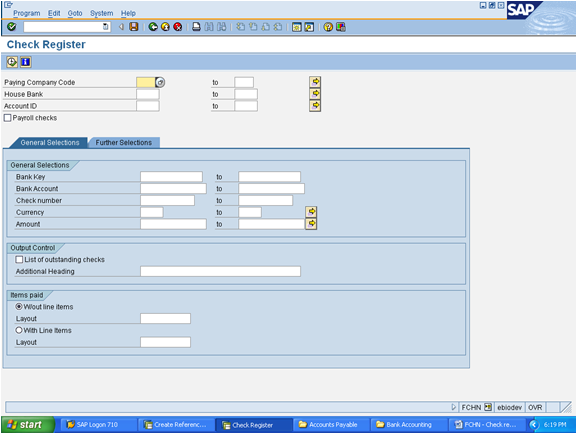The image size is (576, 433).
Task: Click the Bank Account from field
Action: click(173, 188)
